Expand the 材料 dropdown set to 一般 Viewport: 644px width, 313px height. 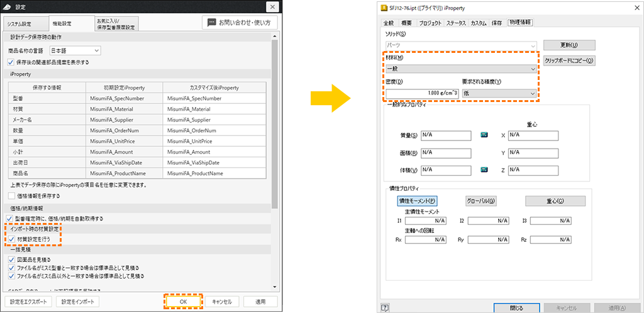461,69
